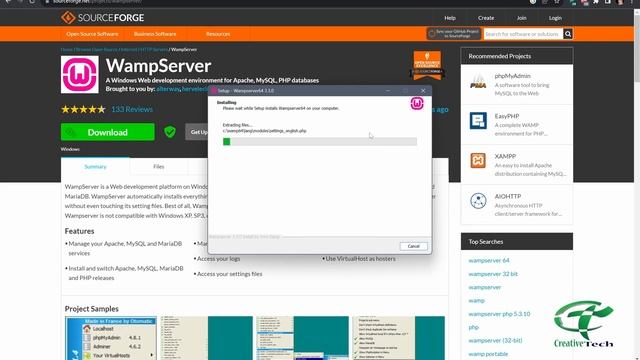Screen dimensions: 640x360
Task: Open the EasyPHP project icon
Action: click(x=478, y=121)
